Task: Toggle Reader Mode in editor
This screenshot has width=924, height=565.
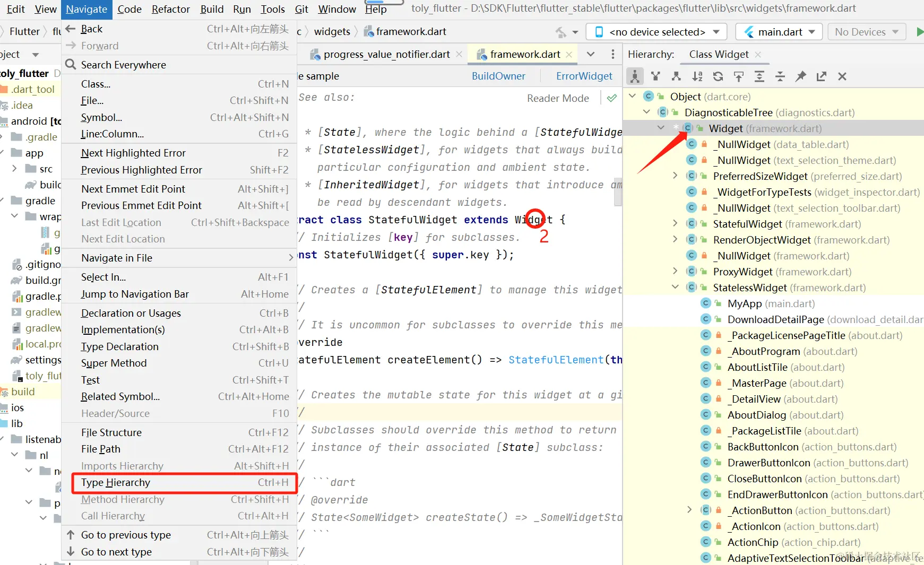Action: pyautogui.click(x=558, y=98)
